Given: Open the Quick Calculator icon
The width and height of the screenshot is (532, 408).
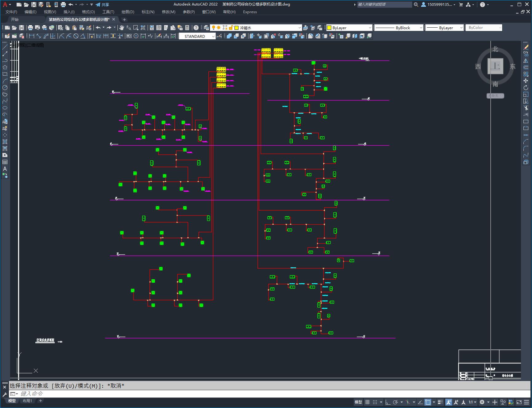Looking at the screenshot, I should [187, 28].
